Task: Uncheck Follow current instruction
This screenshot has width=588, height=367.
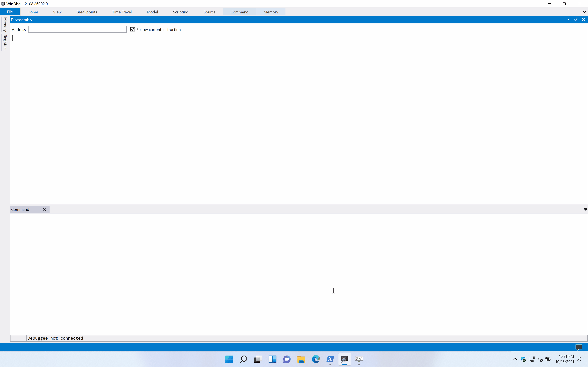Action: point(132,29)
